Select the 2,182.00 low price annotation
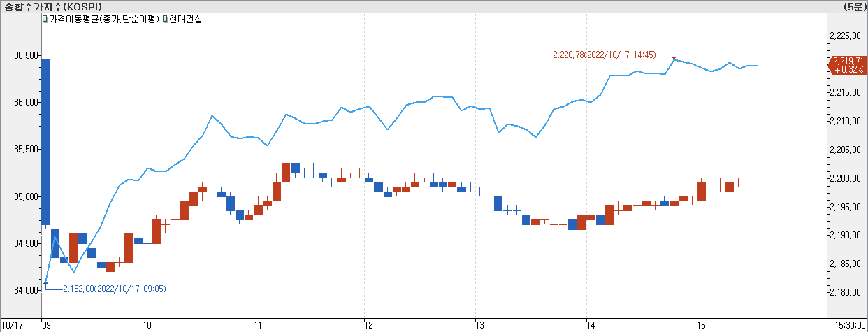868x332 pixels. (x=114, y=289)
